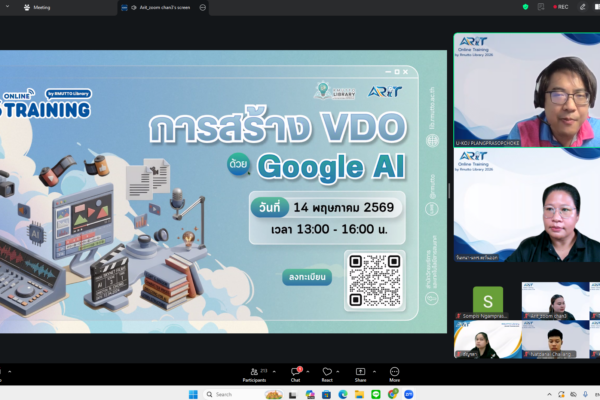600x400 pixels.
Task: Click the '14 พฤษภาคม 2569' date text
Action: point(344,207)
